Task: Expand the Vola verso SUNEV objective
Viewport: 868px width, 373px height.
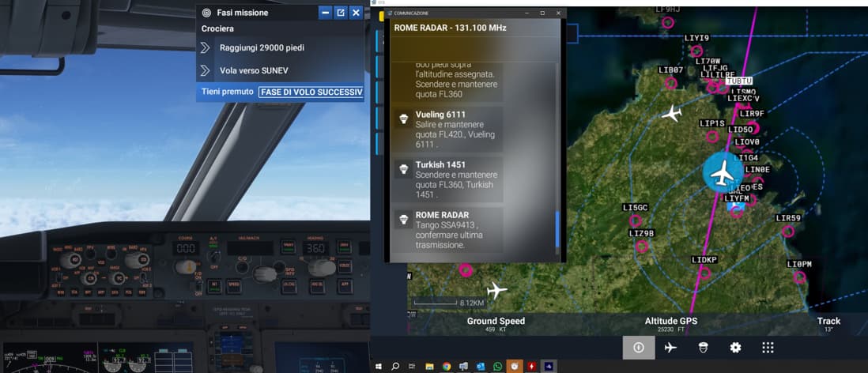Action: pos(206,71)
